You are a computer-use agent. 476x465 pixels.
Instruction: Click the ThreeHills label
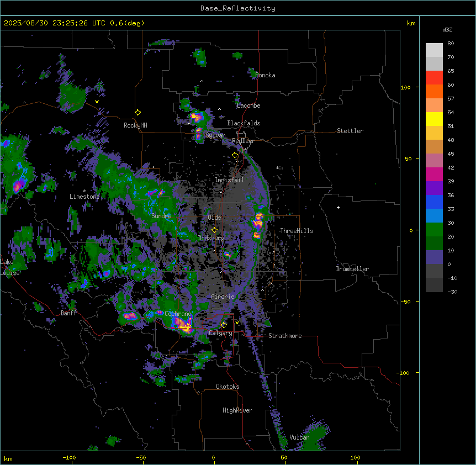[297, 231]
